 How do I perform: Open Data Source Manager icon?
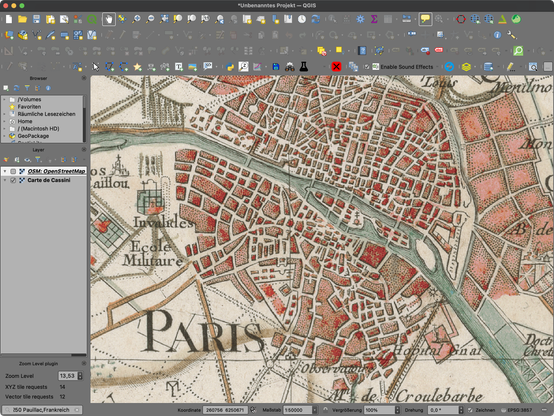9,35
